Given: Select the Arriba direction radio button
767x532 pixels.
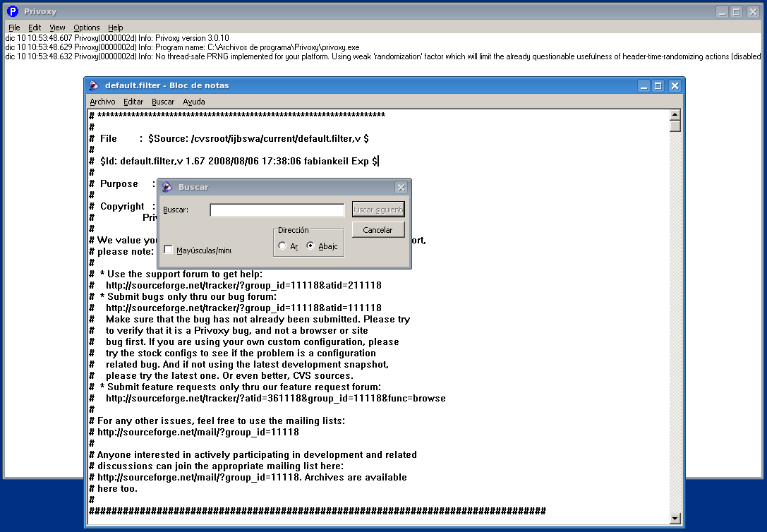Looking at the screenshot, I should (x=282, y=246).
